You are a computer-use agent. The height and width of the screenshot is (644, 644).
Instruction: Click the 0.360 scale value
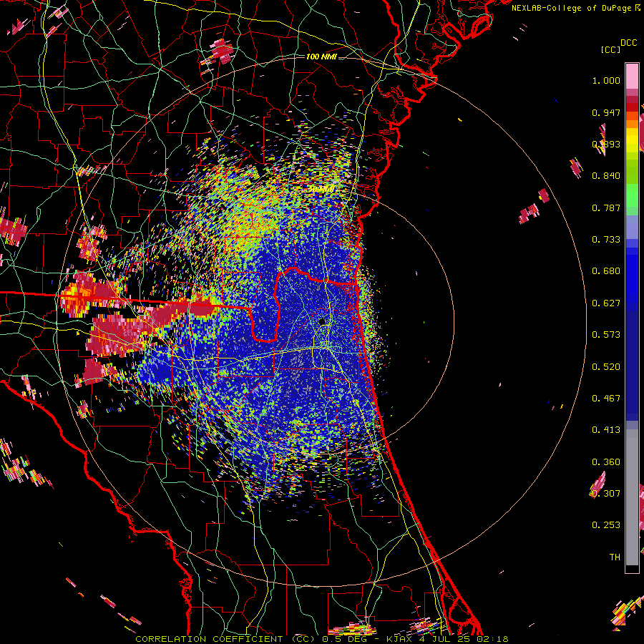point(606,462)
